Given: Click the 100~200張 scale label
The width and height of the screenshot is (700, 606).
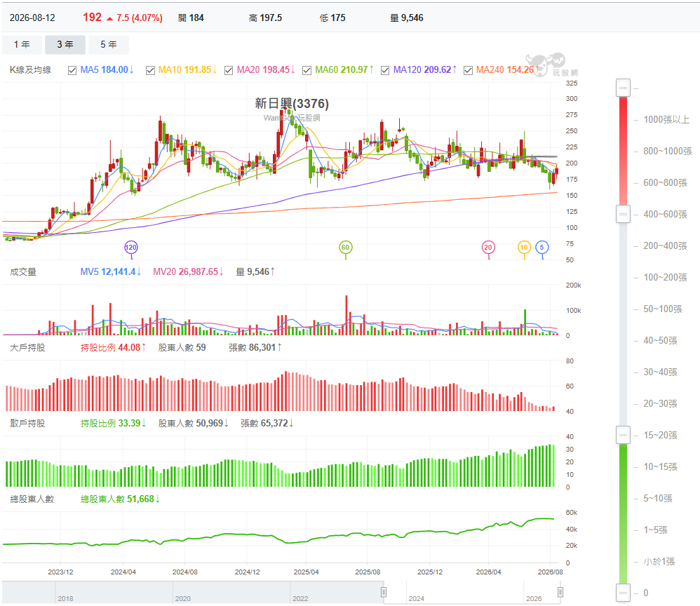Looking at the screenshot, I should pyautogui.click(x=665, y=277).
